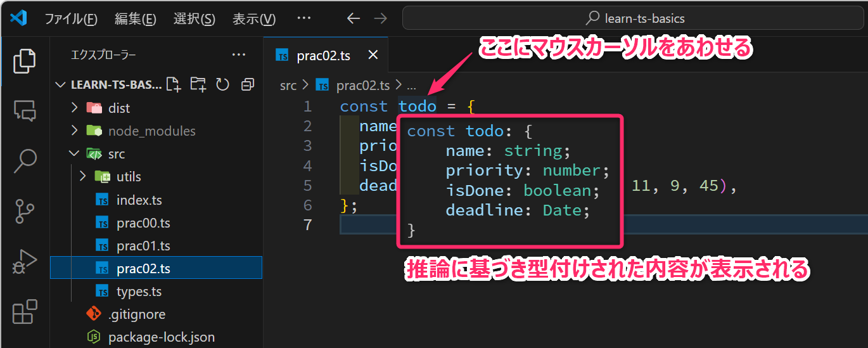Screen dimensions: 868x348
Task: Open the Explorer view in activity bar
Action: tap(25, 61)
